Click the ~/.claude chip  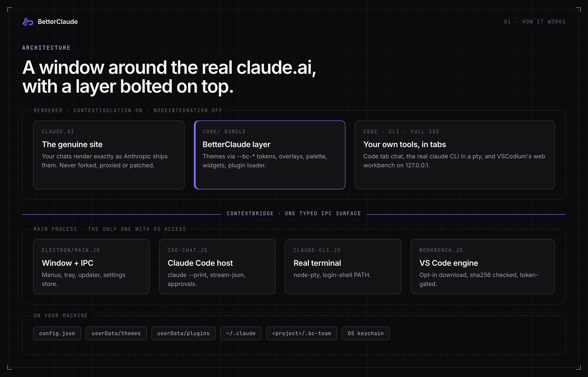(241, 333)
